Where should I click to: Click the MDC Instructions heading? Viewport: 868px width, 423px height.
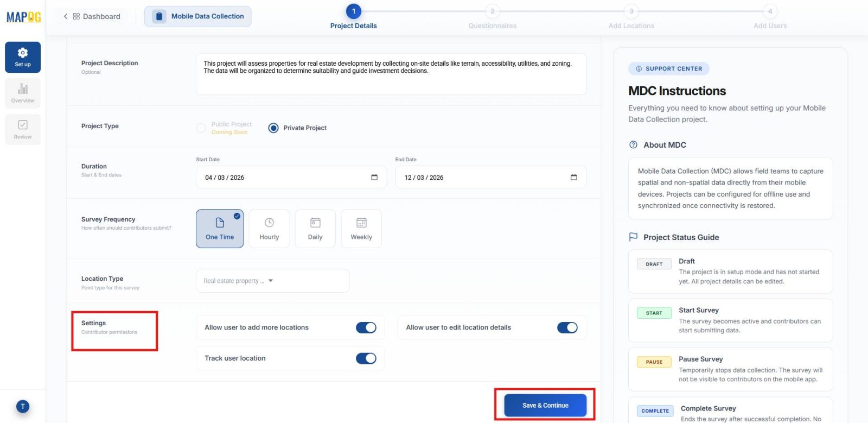pos(677,91)
